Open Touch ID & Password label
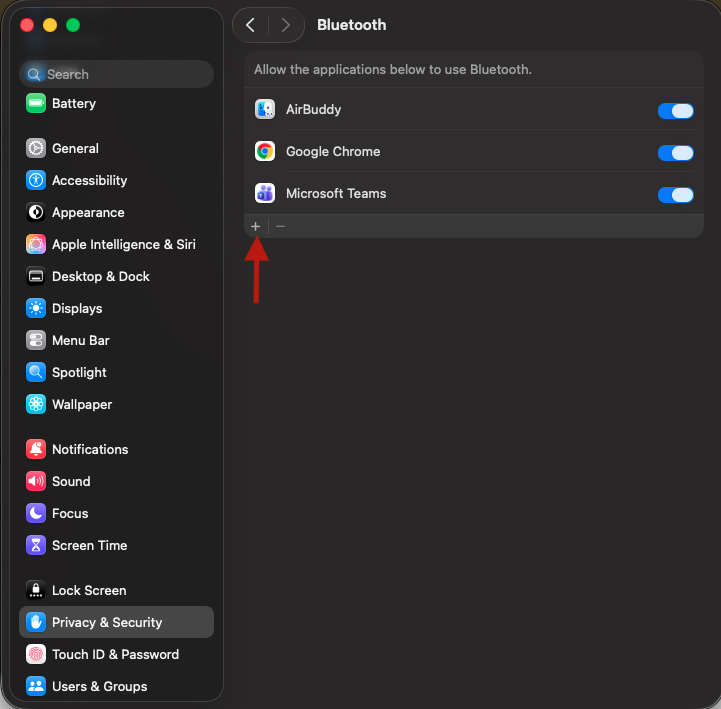Screen dimensions: 721x709 pyautogui.click(x=115, y=654)
